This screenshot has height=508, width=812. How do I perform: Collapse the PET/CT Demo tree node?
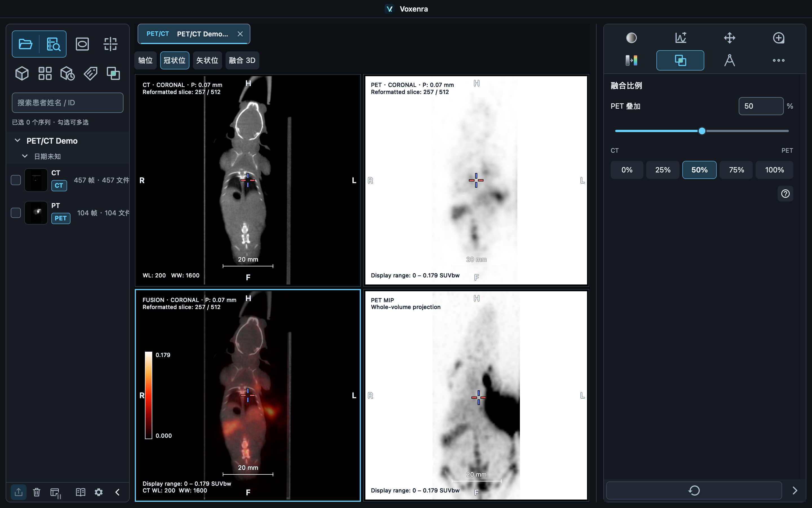pos(17,141)
